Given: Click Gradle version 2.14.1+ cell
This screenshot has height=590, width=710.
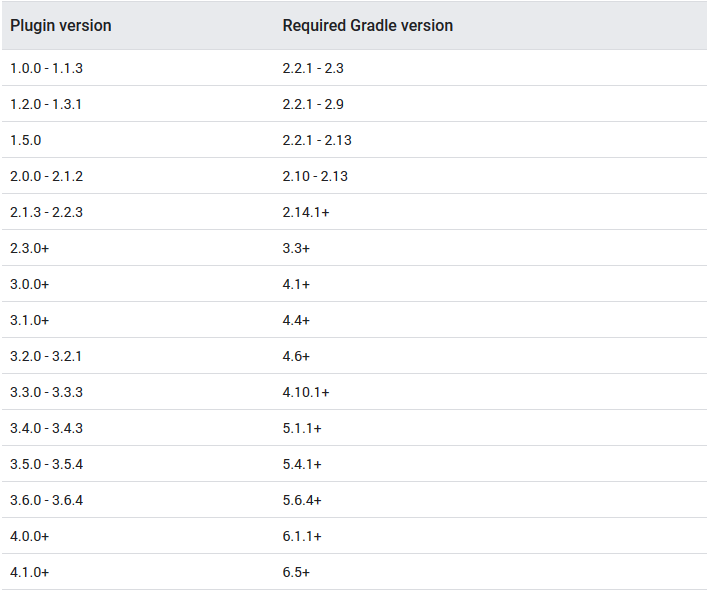Looking at the screenshot, I should [x=306, y=212].
